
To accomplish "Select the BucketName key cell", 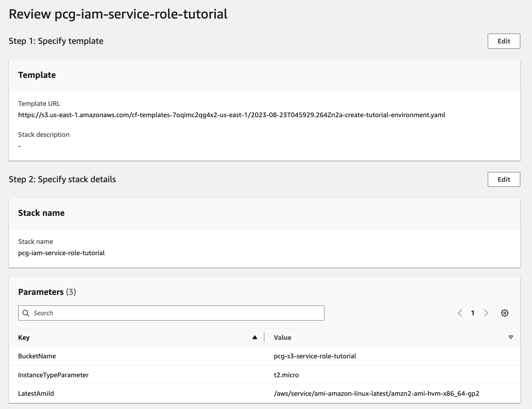I will pos(37,356).
